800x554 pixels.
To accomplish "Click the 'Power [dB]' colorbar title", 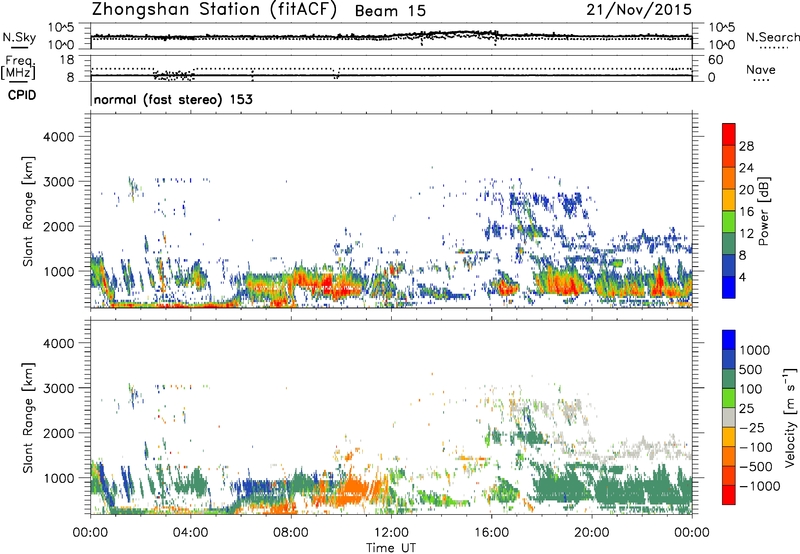I will [763, 211].
